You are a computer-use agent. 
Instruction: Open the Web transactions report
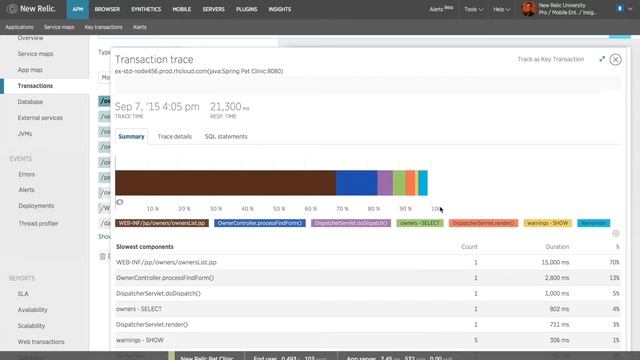tap(41, 342)
